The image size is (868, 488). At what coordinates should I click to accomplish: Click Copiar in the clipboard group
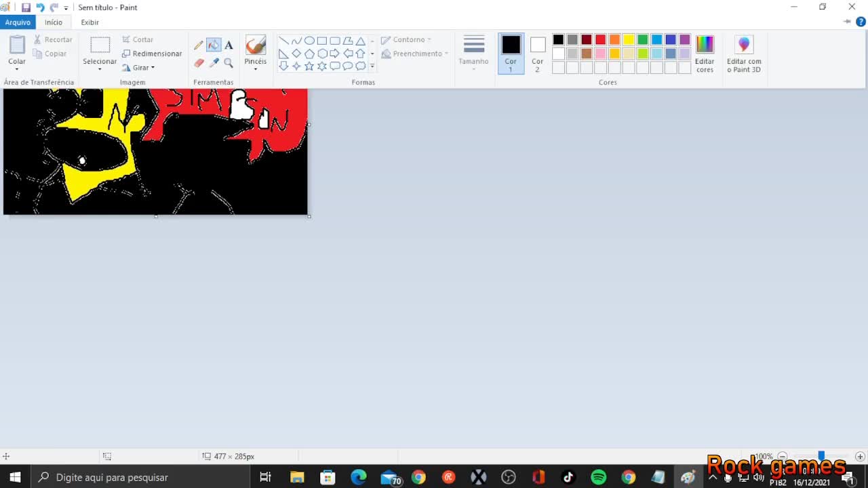[x=50, y=54]
